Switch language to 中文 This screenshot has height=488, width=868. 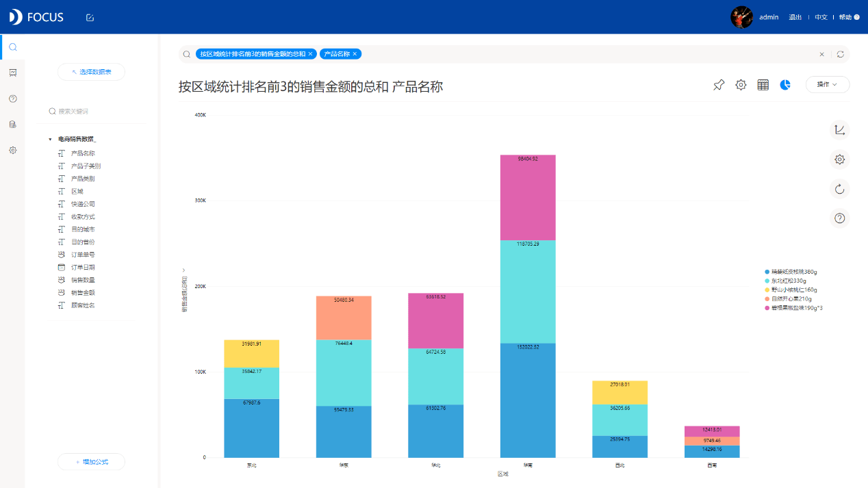[821, 17]
